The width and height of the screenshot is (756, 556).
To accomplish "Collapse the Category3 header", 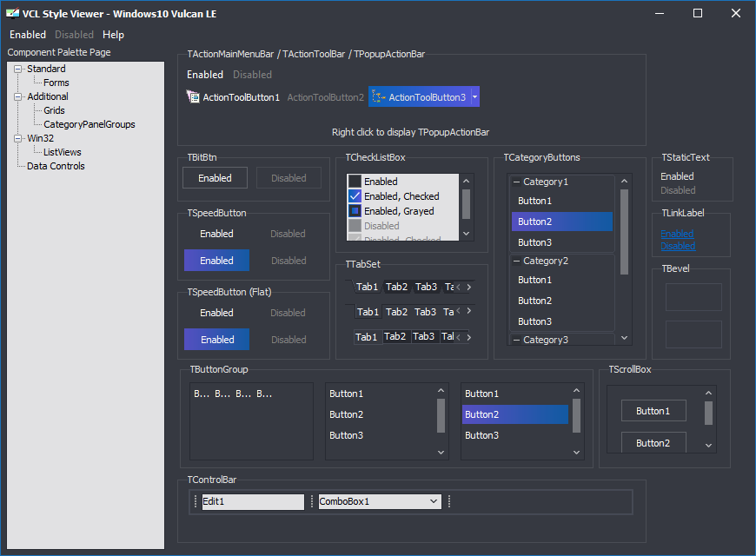I will (516, 340).
